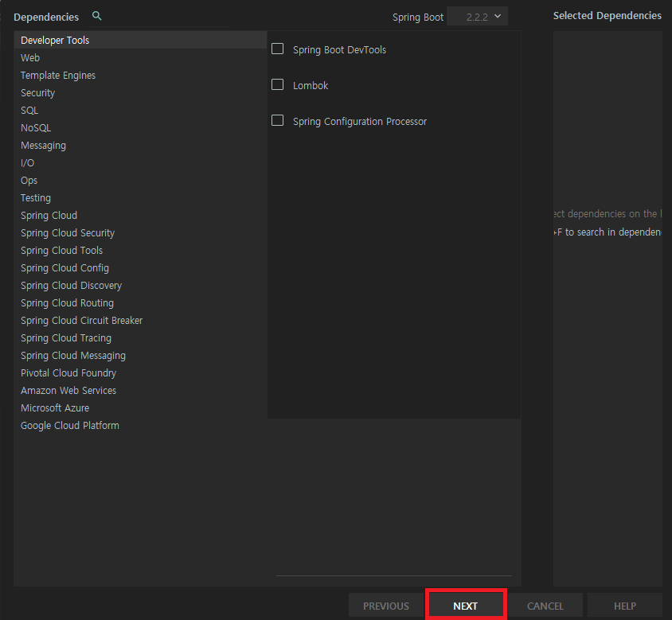Choose Pivotal Cloud Foundry category

pos(141,372)
